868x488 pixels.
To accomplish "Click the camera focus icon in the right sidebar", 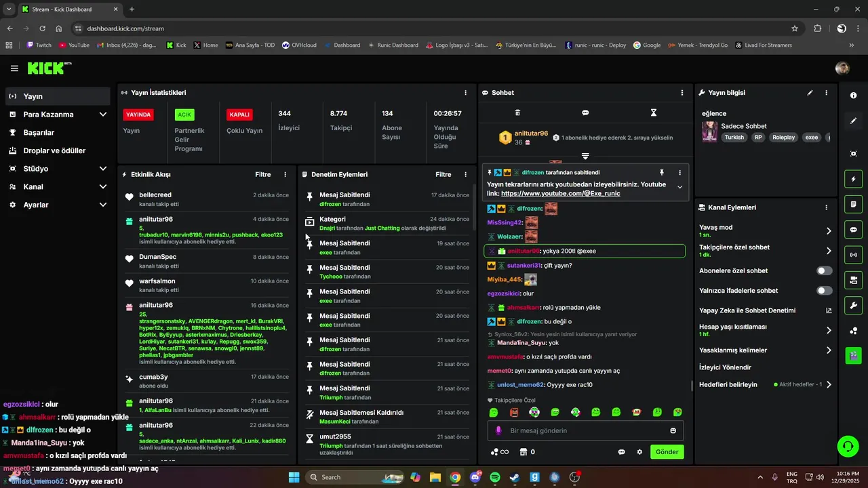I will pyautogui.click(x=853, y=154).
